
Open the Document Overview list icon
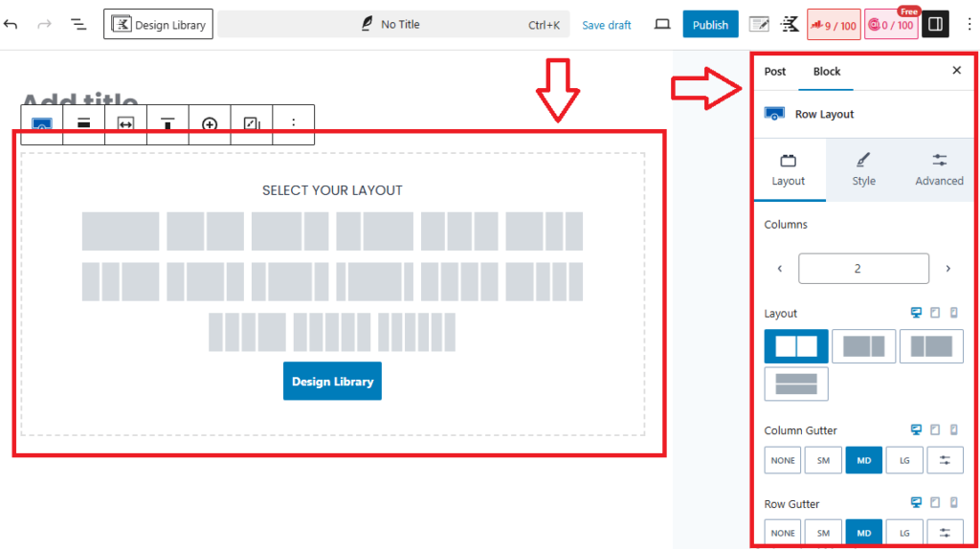[78, 25]
